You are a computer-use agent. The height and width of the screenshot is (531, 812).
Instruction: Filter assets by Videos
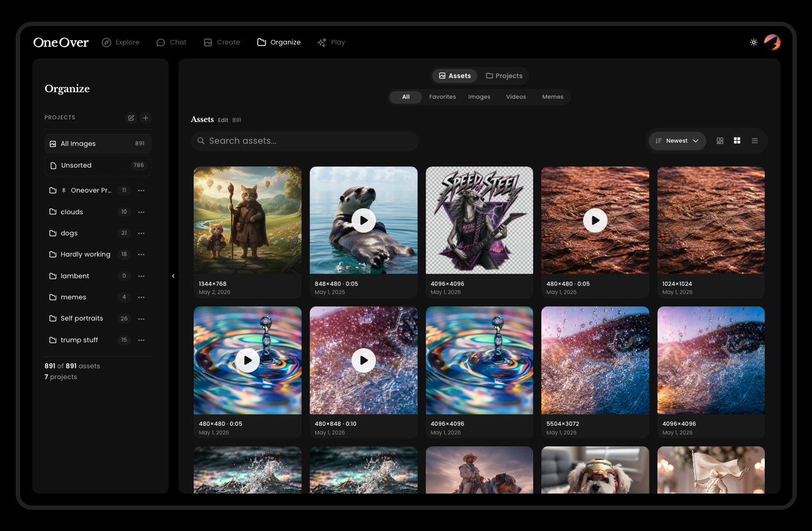[x=516, y=97]
